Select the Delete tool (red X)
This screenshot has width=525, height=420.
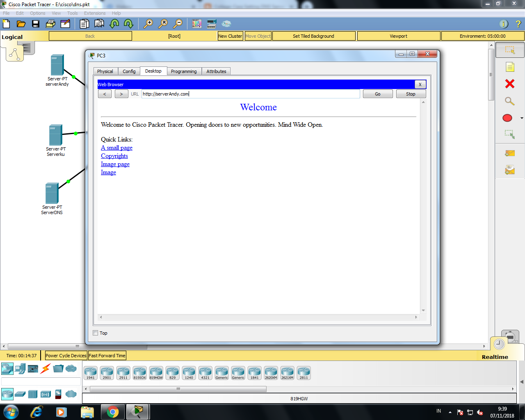(509, 84)
